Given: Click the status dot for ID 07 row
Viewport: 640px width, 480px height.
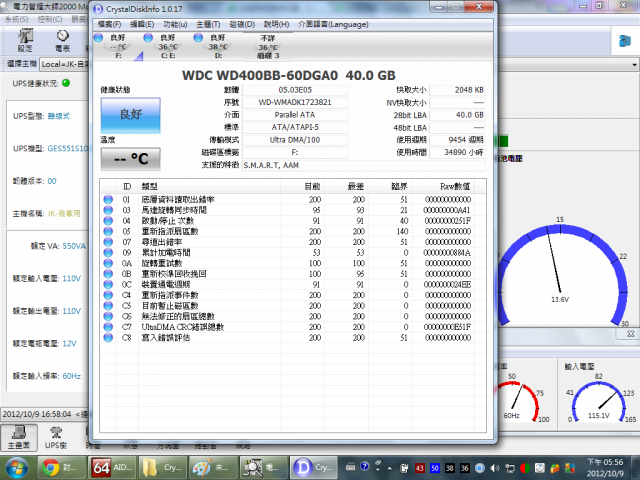Looking at the screenshot, I should coord(108,242).
